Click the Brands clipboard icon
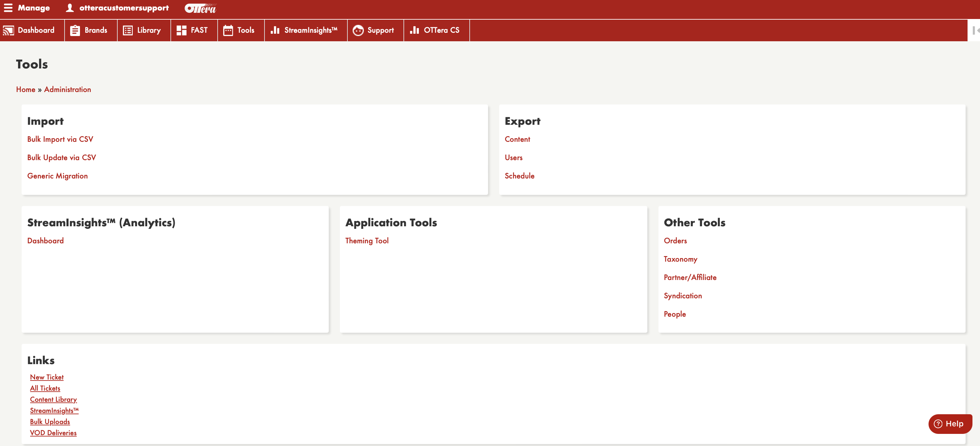This screenshot has width=980, height=446. (x=75, y=30)
